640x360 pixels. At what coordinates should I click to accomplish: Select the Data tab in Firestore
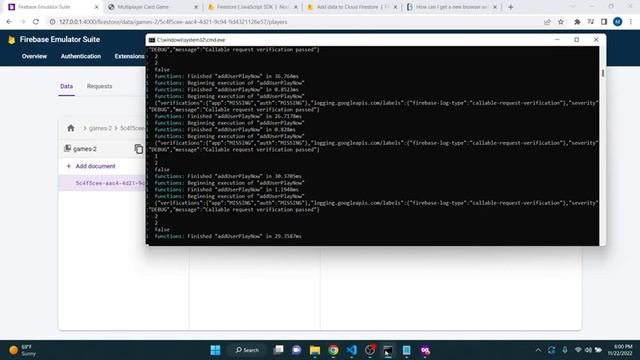(x=67, y=86)
